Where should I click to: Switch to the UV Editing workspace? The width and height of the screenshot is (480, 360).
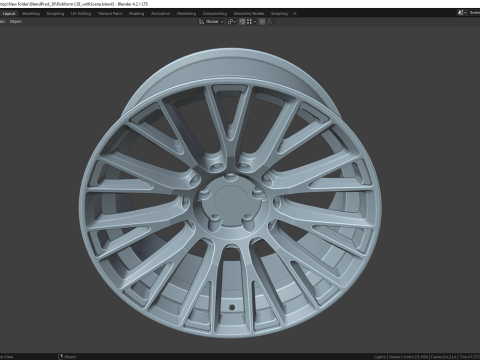pyautogui.click(x=81, y=14)
